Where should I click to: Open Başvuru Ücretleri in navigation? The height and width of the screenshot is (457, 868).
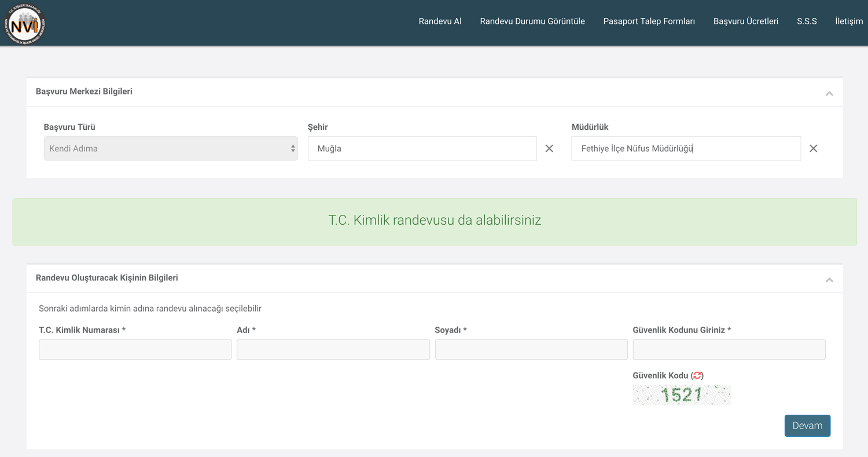coord(745,21)
